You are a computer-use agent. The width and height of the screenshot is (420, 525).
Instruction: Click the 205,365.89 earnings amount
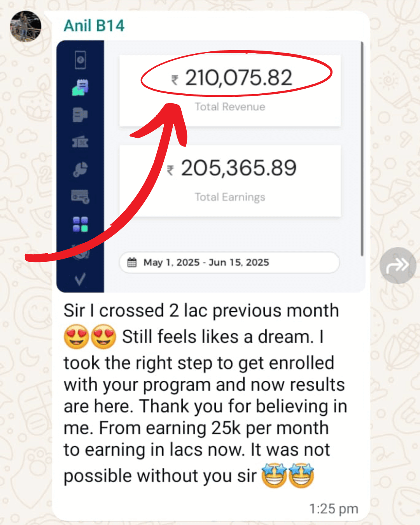pos(232,168)
